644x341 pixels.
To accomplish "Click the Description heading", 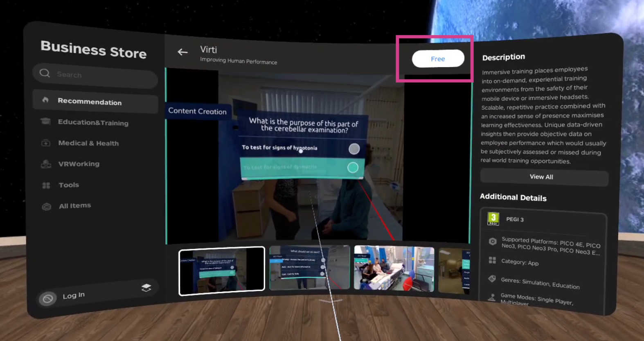I will coord(504,57).
